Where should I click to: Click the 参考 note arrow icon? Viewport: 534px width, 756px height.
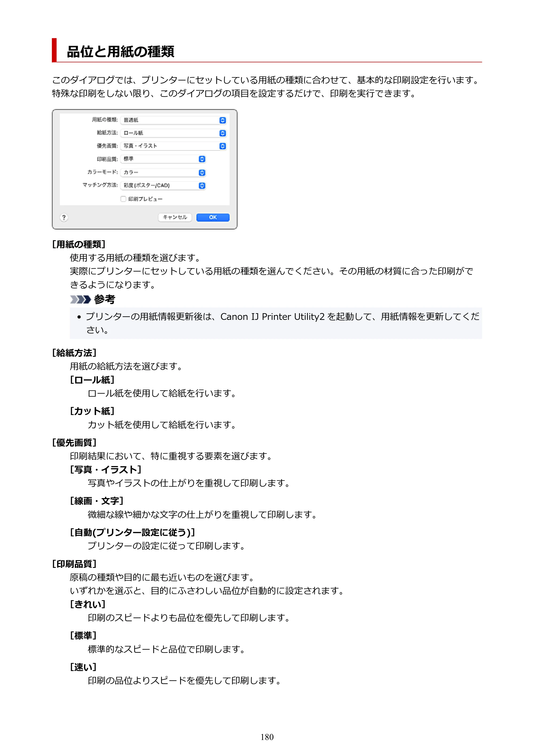pos(81,299)
